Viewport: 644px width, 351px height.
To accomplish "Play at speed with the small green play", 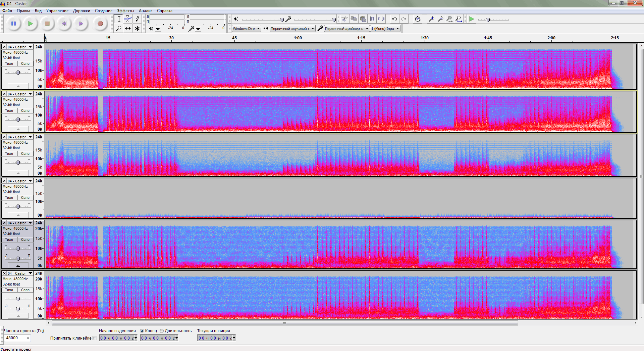I will 472,19.
